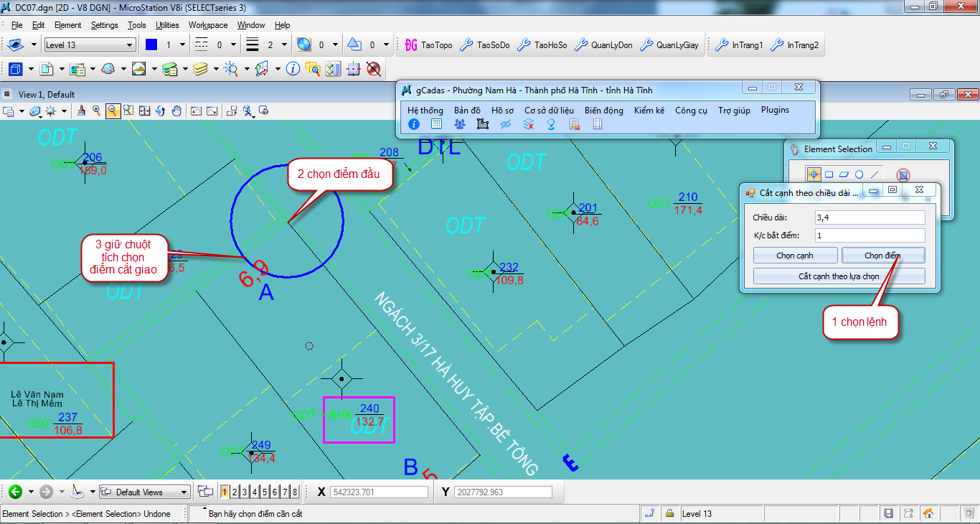Click the Cắt cạnh theo lựa chọn button
The image size is (980, 524).
[839, 276]
